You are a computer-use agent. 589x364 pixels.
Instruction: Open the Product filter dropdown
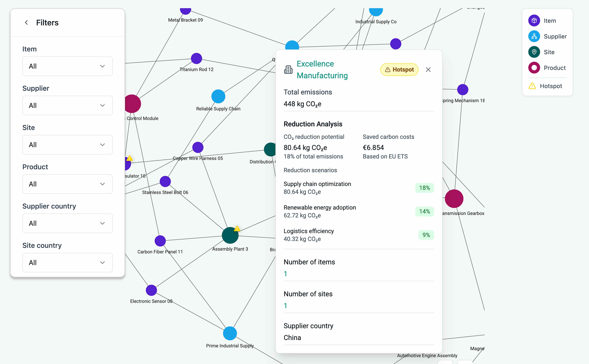(x=67, y=184)
